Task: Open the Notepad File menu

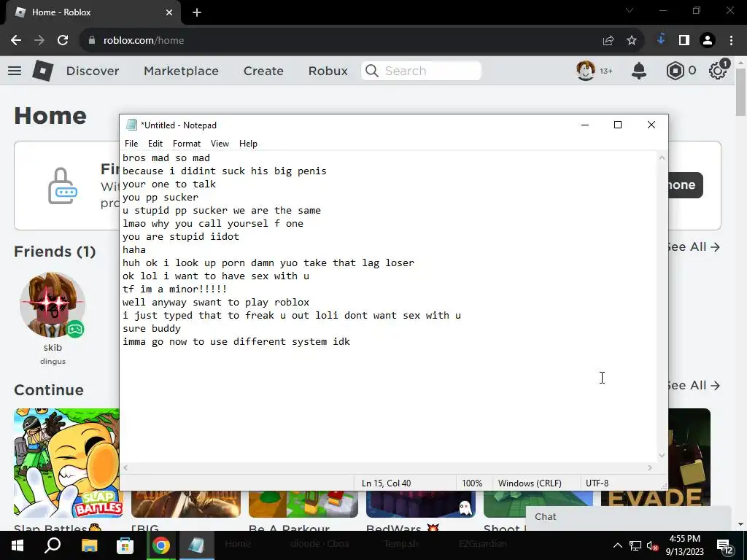Action: click(x=131, y=144)
